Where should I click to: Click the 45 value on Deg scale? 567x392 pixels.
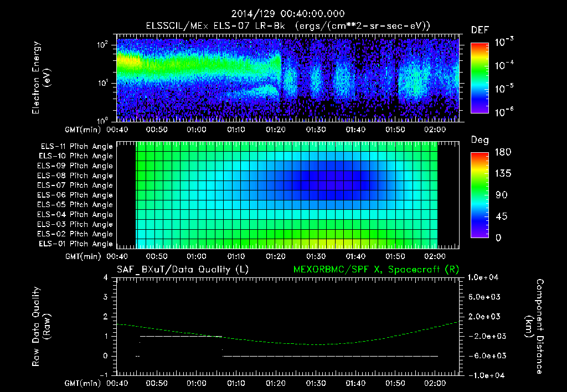[x=501, y=216]
